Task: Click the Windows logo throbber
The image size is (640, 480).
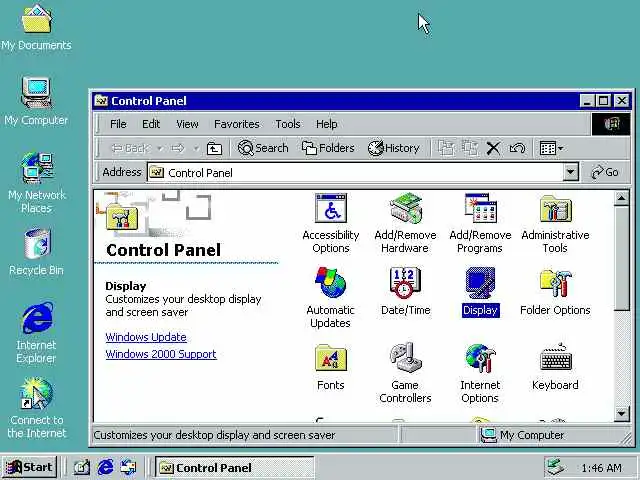Action: point(611,124)
